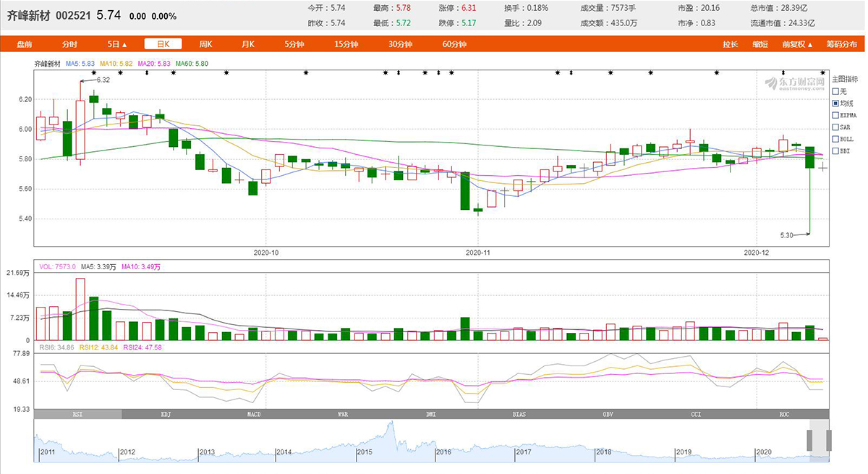Click the Eastmoney watermark logo
The height and width of the screenshot is (474, 868).
click(x=795, y=83)
